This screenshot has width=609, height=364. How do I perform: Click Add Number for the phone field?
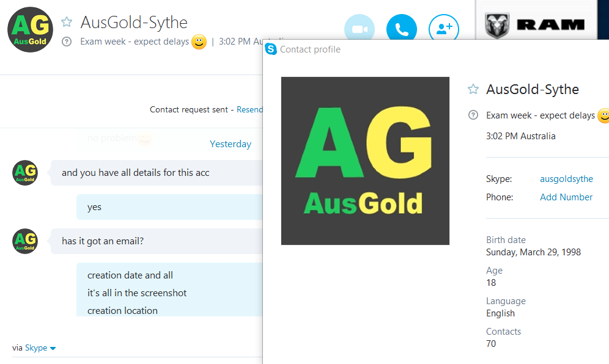[x=566, y=197]
